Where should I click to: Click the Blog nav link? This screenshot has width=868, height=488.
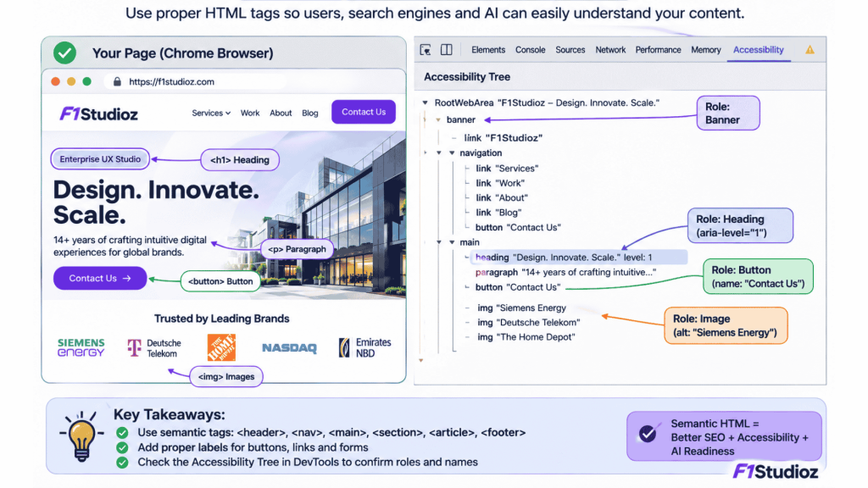[310, 113]
